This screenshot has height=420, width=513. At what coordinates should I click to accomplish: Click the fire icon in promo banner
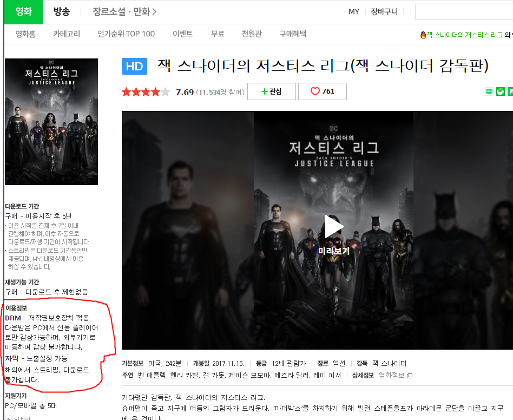point(423,35)
